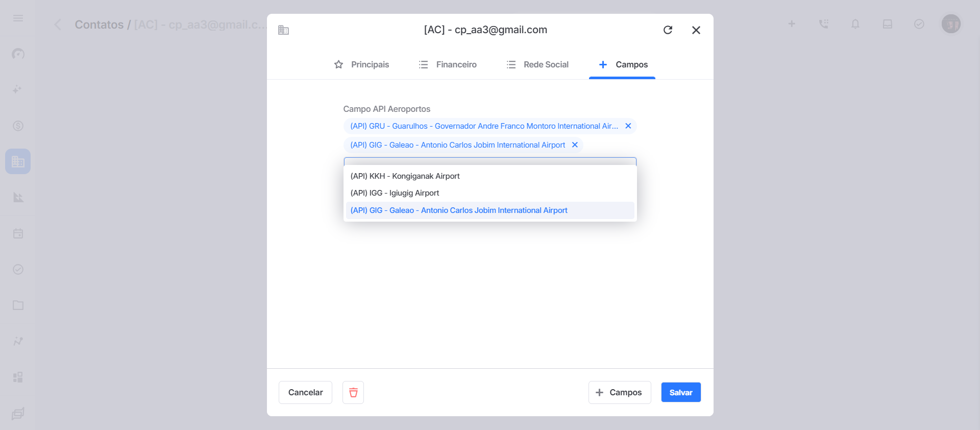Image resolution: width=980 pixels, height=430 pixels.
Task: Open the chart reports icon in sidebar
Action: click(18, 198)
